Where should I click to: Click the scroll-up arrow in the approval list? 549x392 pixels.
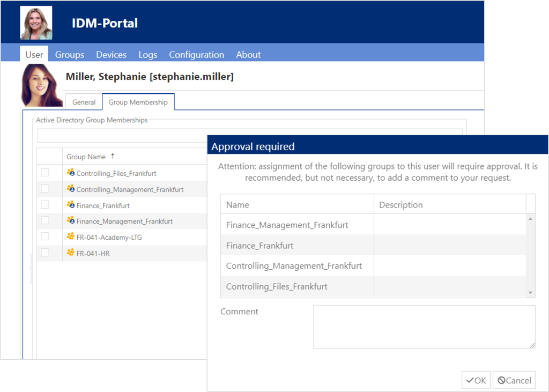530,219
